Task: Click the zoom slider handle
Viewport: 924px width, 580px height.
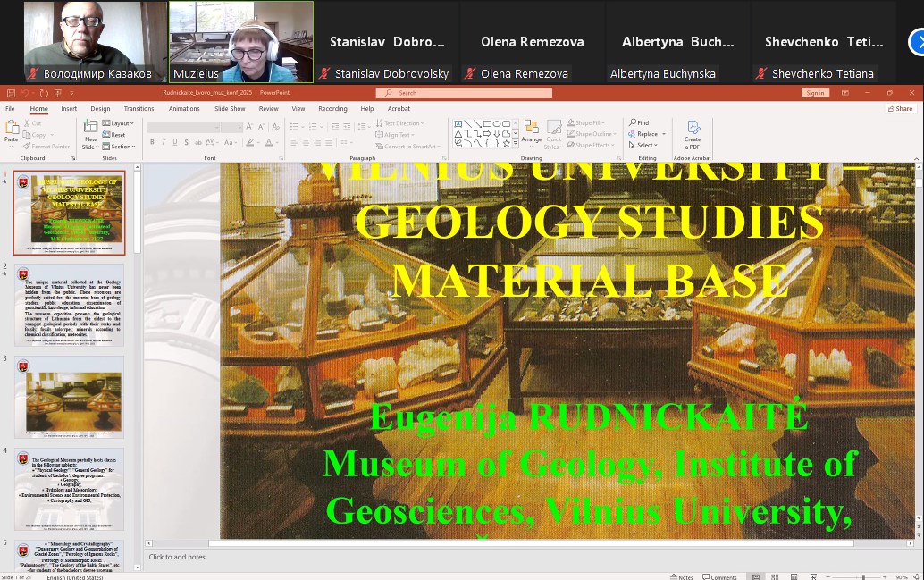Action: pyautogui.click(x=863, y=577)
